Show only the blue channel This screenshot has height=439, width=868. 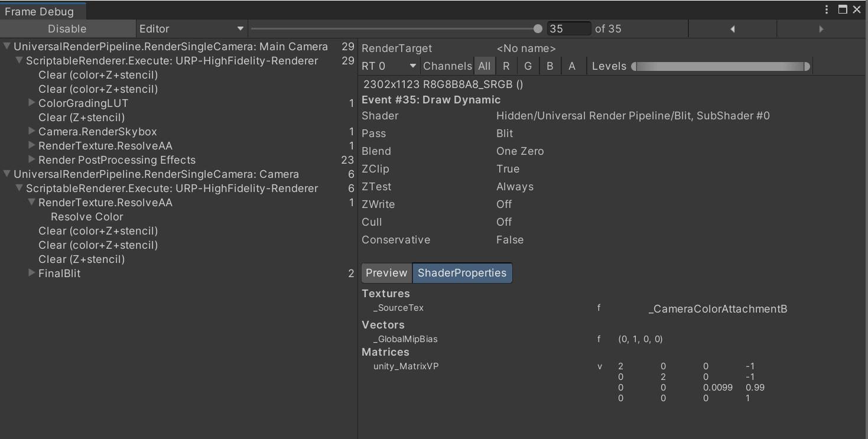tap(550, 66)
